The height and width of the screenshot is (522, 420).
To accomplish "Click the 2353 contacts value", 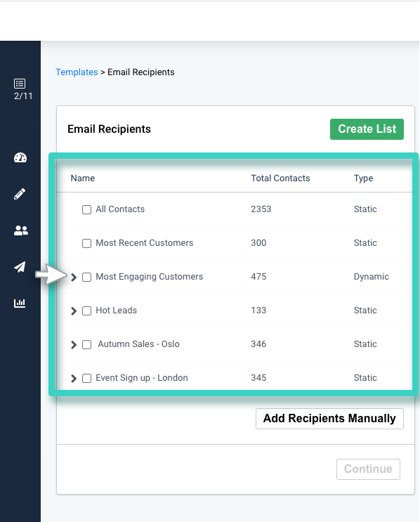I will tap(261, 209).
